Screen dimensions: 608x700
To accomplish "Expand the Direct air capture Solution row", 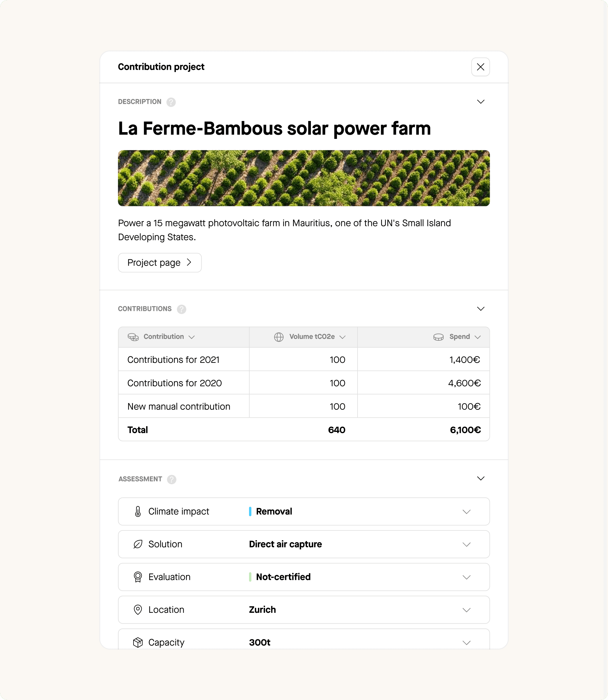I will point(466,545).
